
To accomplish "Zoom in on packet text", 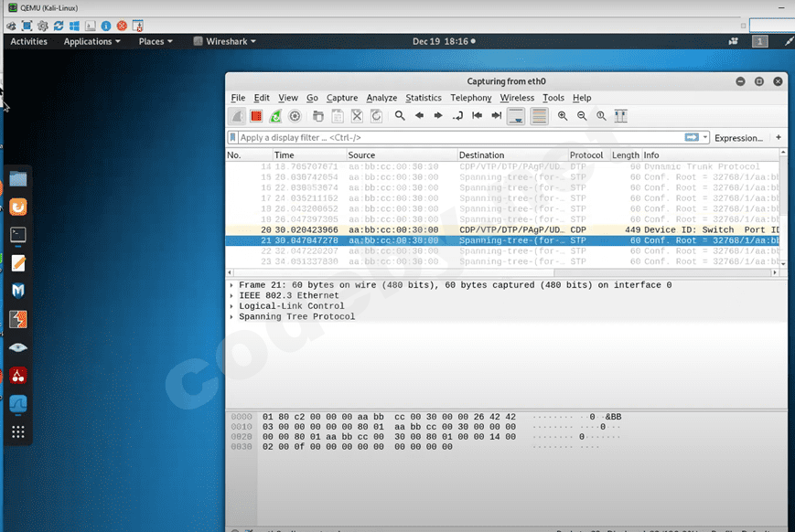I will (x=563, y=116).
